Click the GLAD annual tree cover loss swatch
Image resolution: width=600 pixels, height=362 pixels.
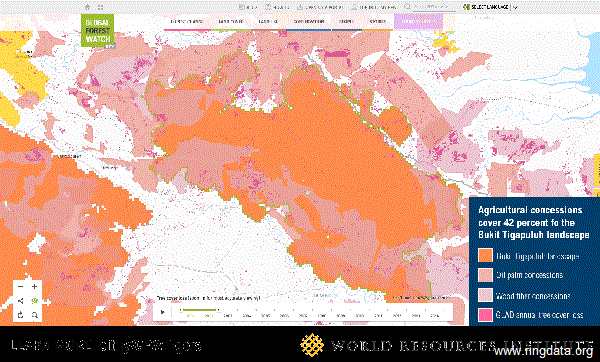(x=485, y=315)
